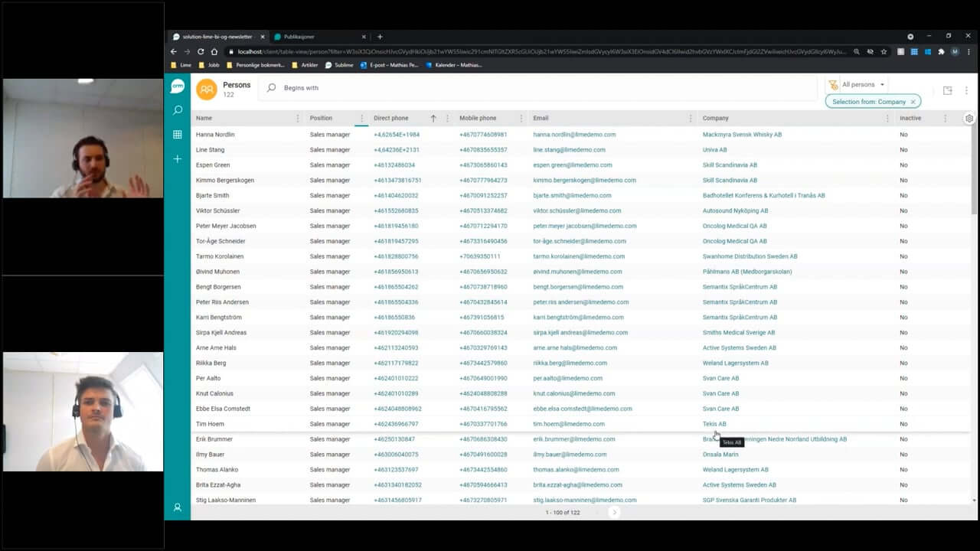The height and width of the screenshot is (551, 980).
Task: Open the user profile icon at sidebar bottom
Action: 178,507
